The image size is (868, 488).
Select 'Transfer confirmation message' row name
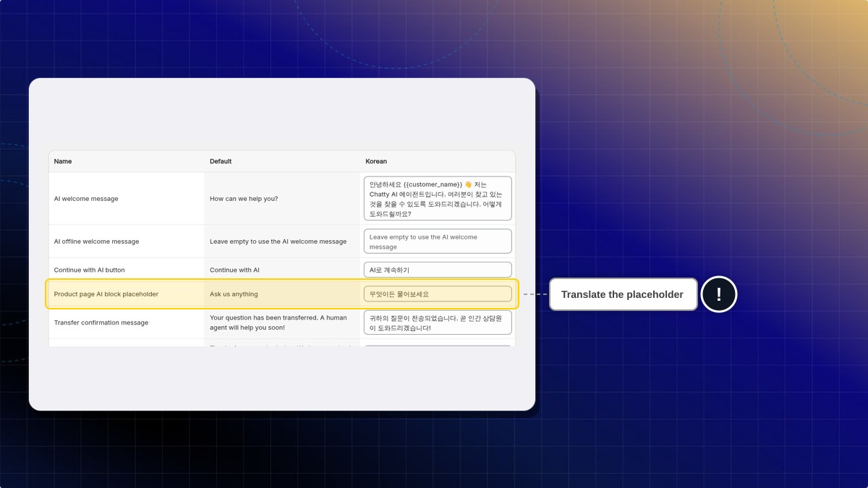pos(101,322)
